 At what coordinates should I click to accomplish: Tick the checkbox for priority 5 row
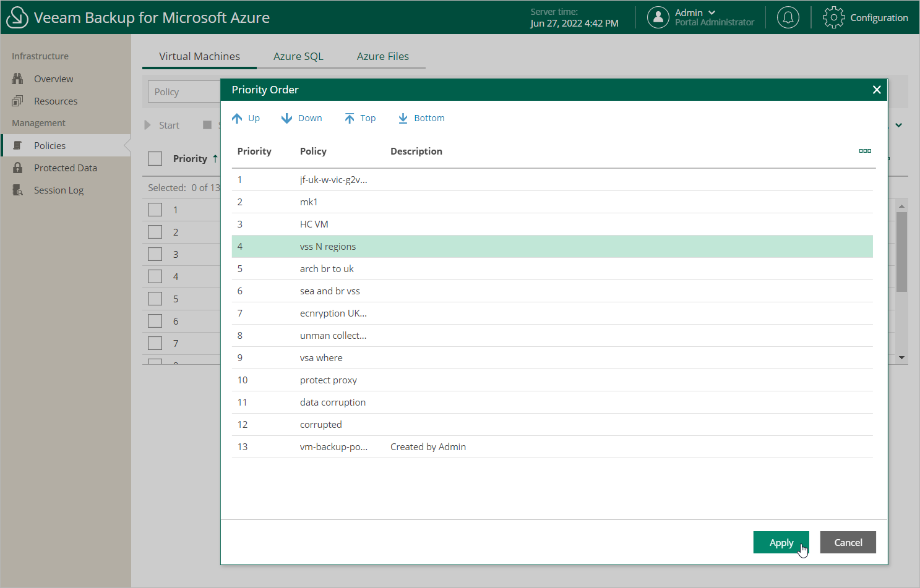click(x=155, y=299)
